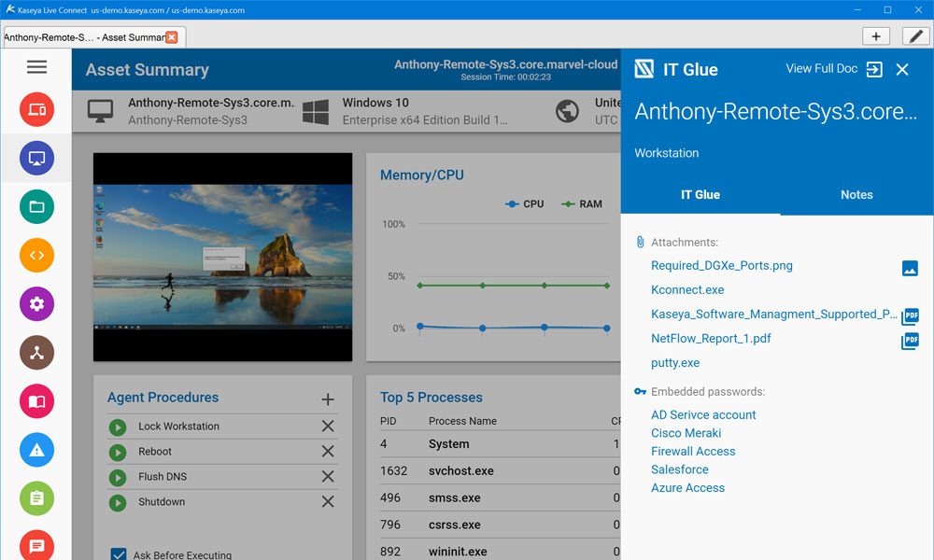Open the pink IT Glue book icon
This screenshot has width=934, height=560.
point(36,401)
